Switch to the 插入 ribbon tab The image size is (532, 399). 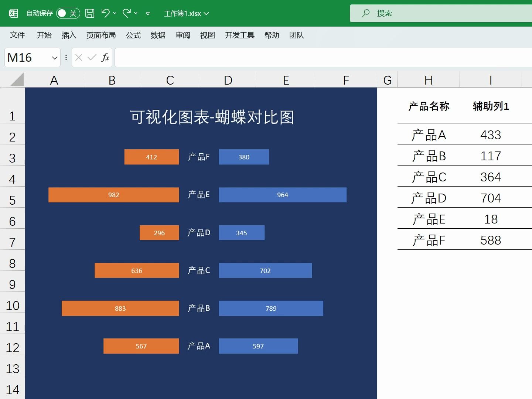pyautogui.click(x=69, y=35)
